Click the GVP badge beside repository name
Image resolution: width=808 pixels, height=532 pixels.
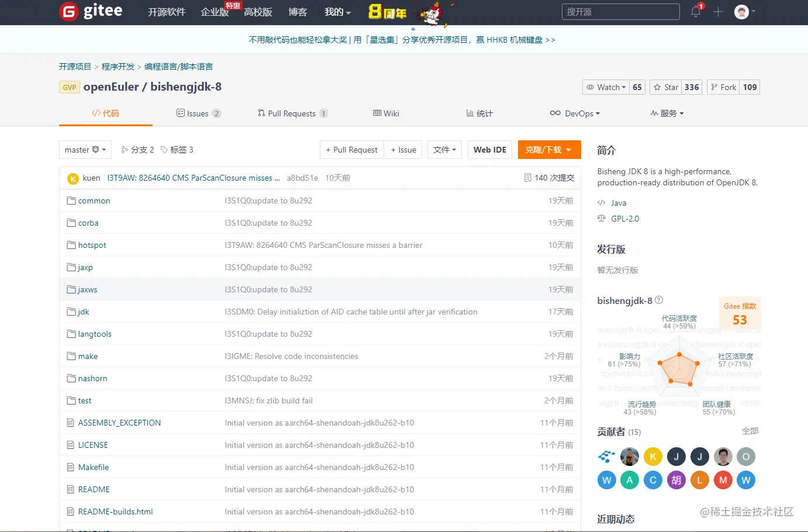70,87
